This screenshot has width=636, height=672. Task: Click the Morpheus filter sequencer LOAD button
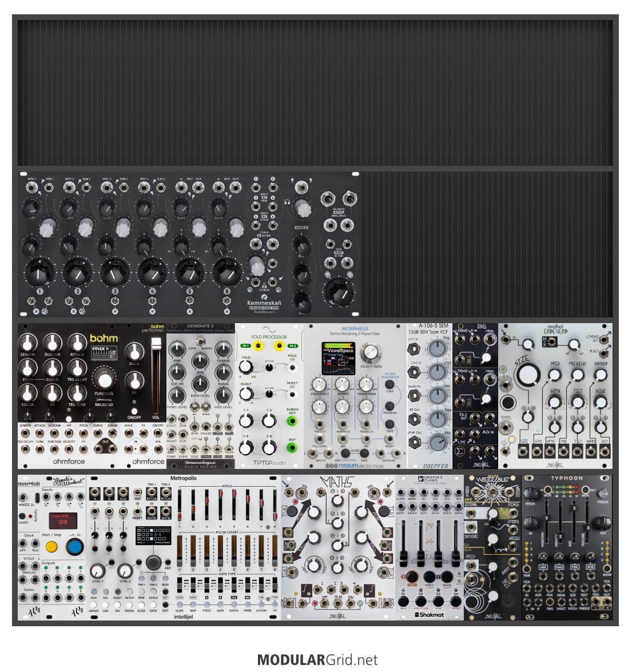(389, 384)
